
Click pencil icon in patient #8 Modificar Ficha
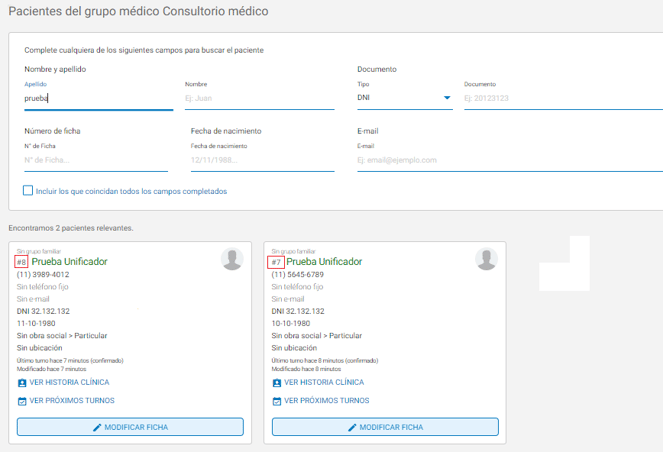click(x=98, y=427)
